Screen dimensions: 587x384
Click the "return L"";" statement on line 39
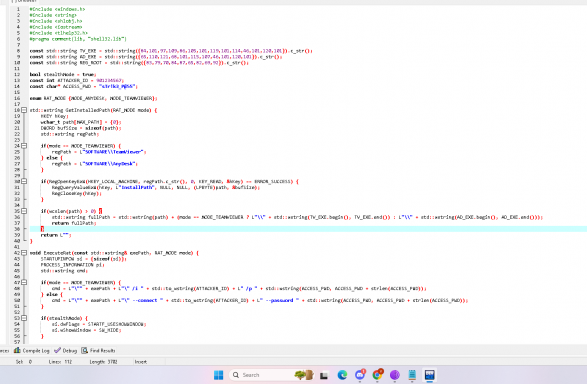(x=56, y=235)
